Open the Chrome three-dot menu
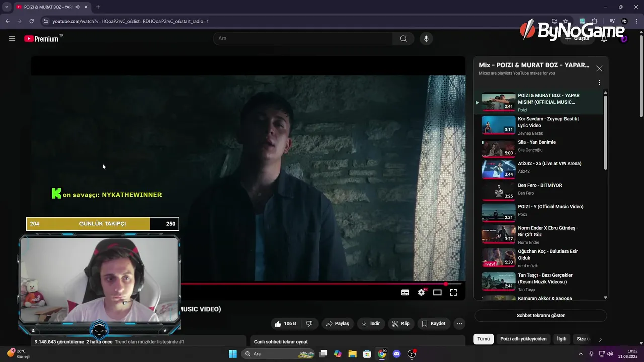Viewport: 644px width, 362px height. tap(636, 21)
